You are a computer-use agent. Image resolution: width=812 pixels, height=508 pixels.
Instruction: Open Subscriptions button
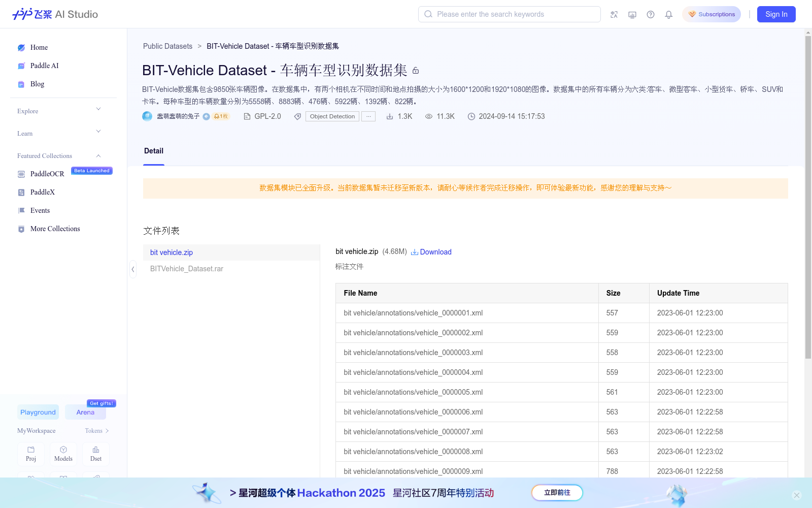[712, 14]
